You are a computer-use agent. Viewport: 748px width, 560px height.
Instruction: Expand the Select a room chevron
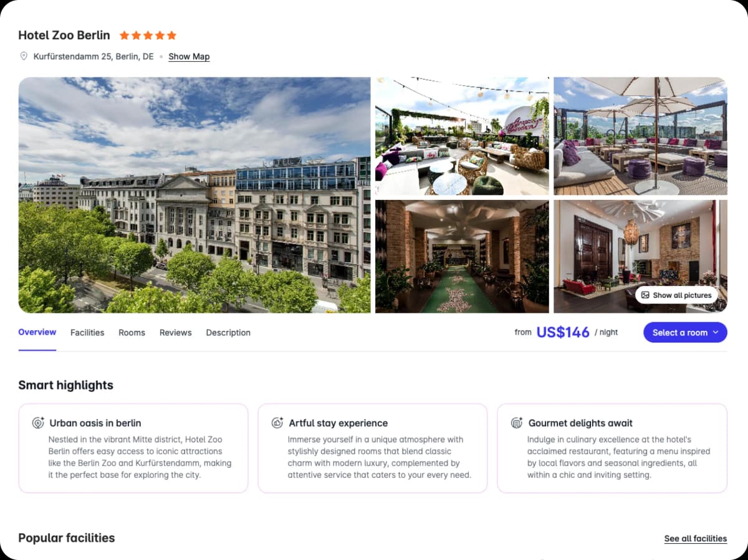pos(716,333)
